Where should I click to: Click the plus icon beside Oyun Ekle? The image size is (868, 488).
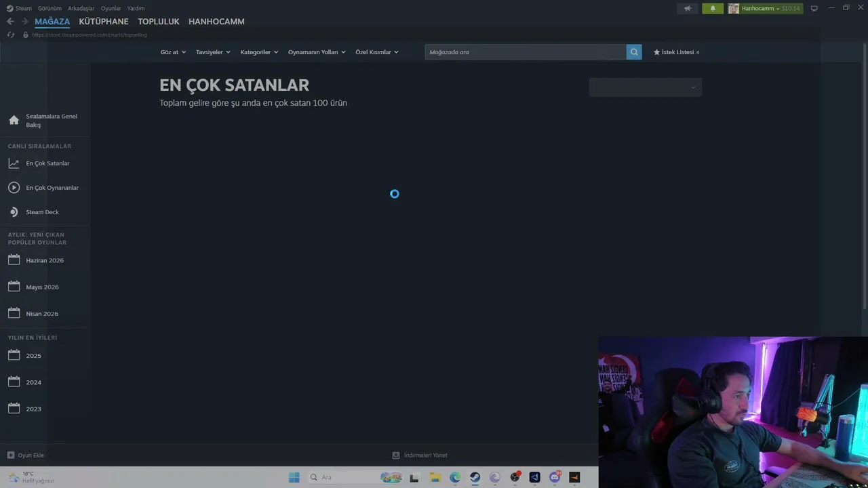click(10, 455)
